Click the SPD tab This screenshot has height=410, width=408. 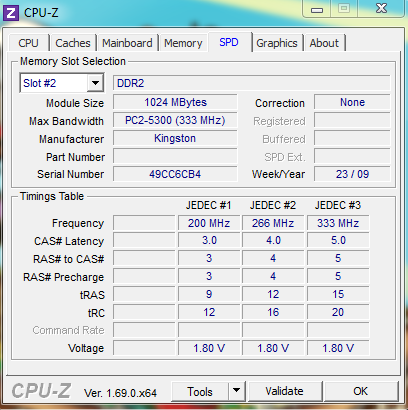click(x=229, y=42)
